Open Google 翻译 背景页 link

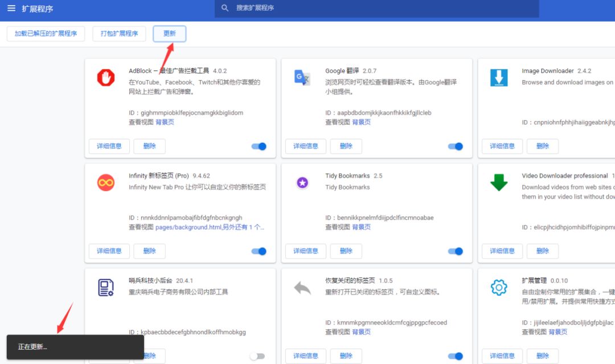[361, 122]
